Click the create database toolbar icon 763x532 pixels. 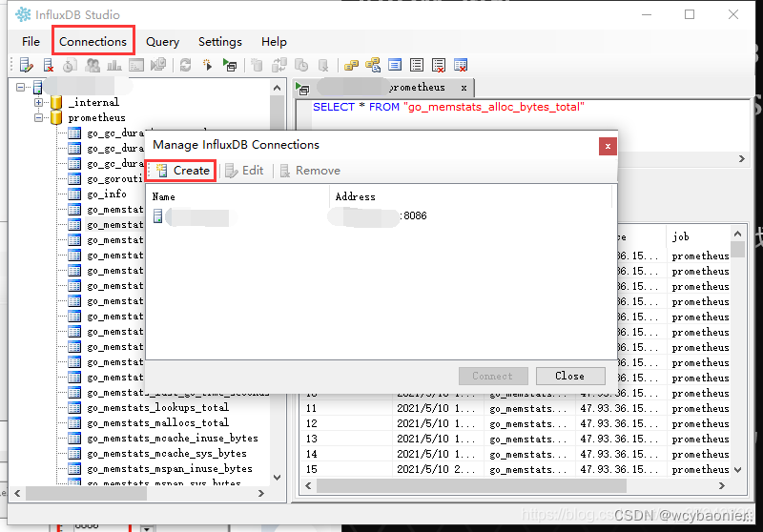click(257, 65)
